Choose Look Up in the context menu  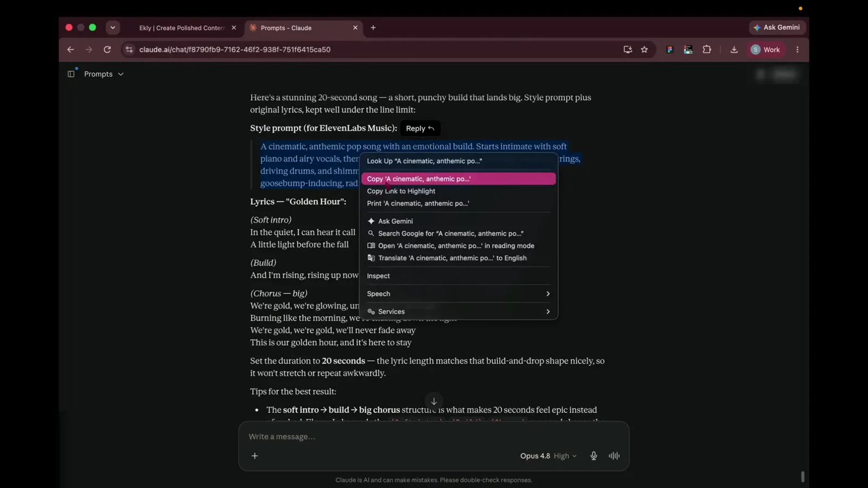click(458, 161)
